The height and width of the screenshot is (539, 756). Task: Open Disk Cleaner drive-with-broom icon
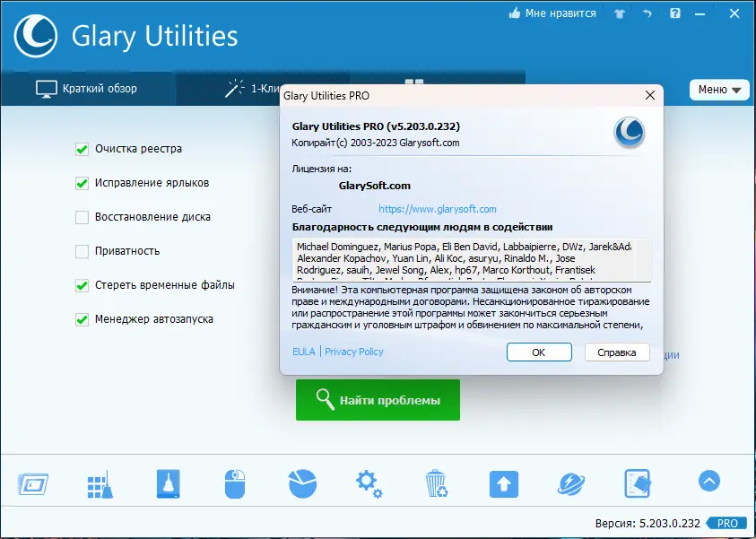[x=168, y=483]
